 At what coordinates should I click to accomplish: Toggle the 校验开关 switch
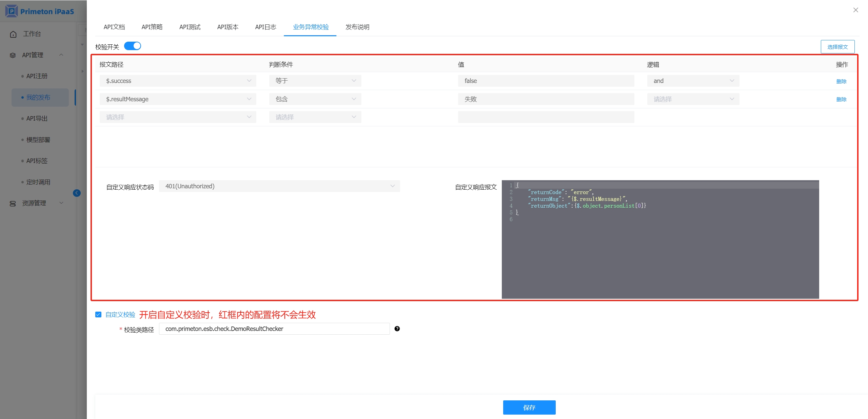point(133,46)
